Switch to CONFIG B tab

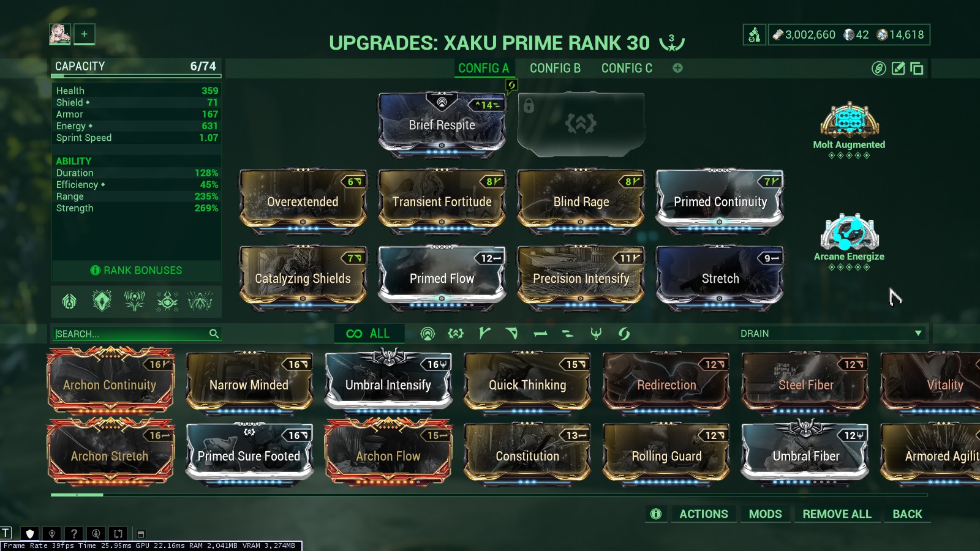pos(555,68)
